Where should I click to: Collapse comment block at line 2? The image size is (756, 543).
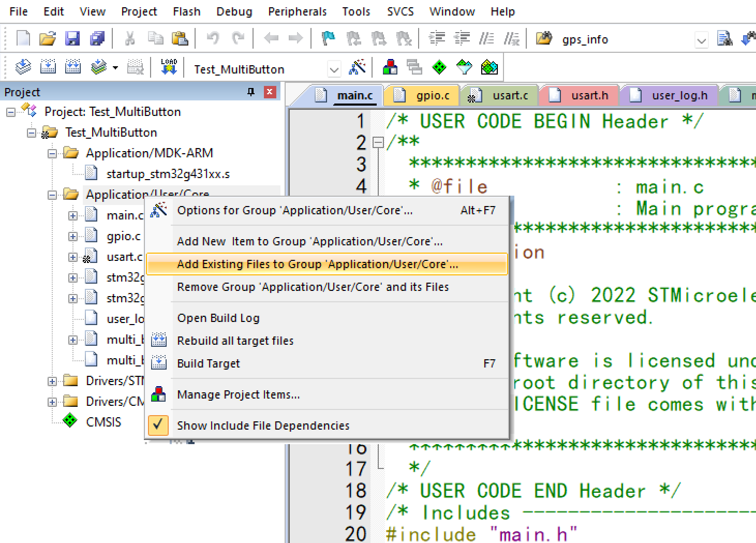378,142
